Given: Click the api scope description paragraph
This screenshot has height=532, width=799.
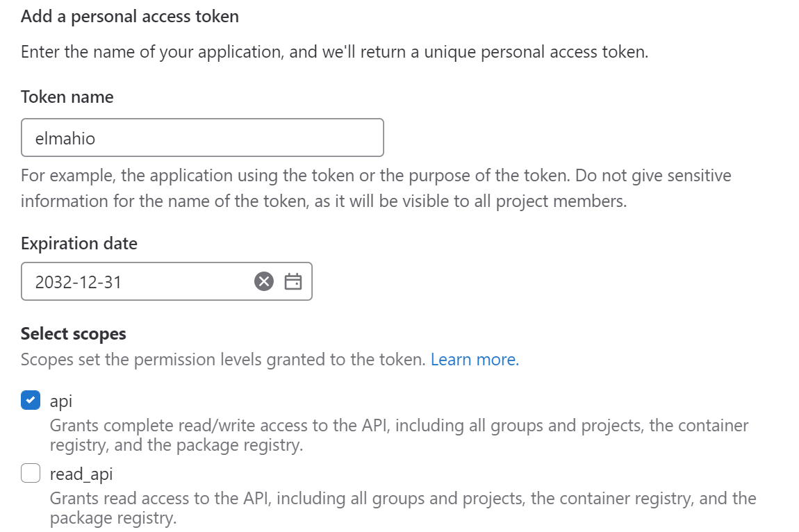Looking at the screenshot, I should [x=399, y=435].
